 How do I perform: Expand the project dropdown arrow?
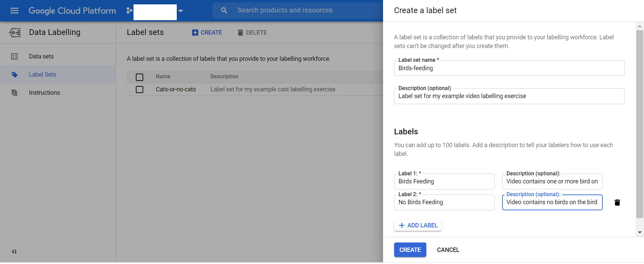181,11
